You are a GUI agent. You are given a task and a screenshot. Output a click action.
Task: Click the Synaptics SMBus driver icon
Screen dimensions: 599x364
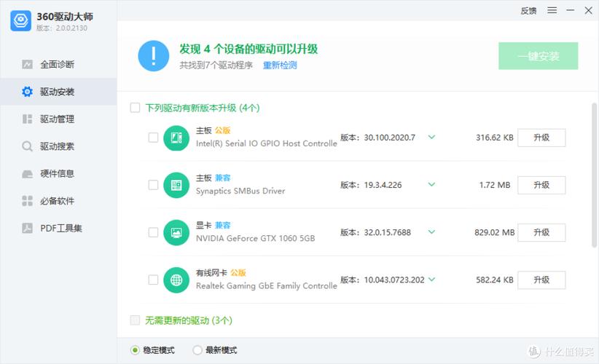[x=176, y=185]
